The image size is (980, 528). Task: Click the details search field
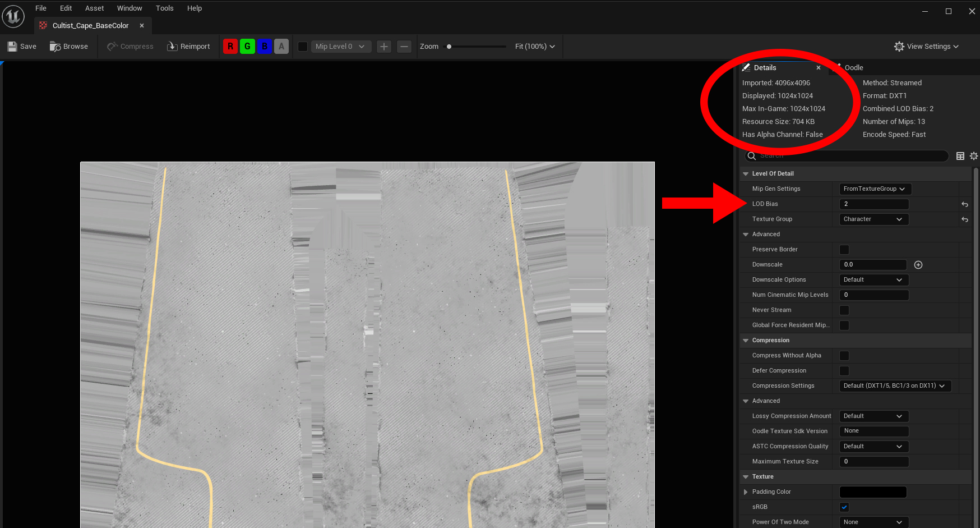(x=847, y=156)
